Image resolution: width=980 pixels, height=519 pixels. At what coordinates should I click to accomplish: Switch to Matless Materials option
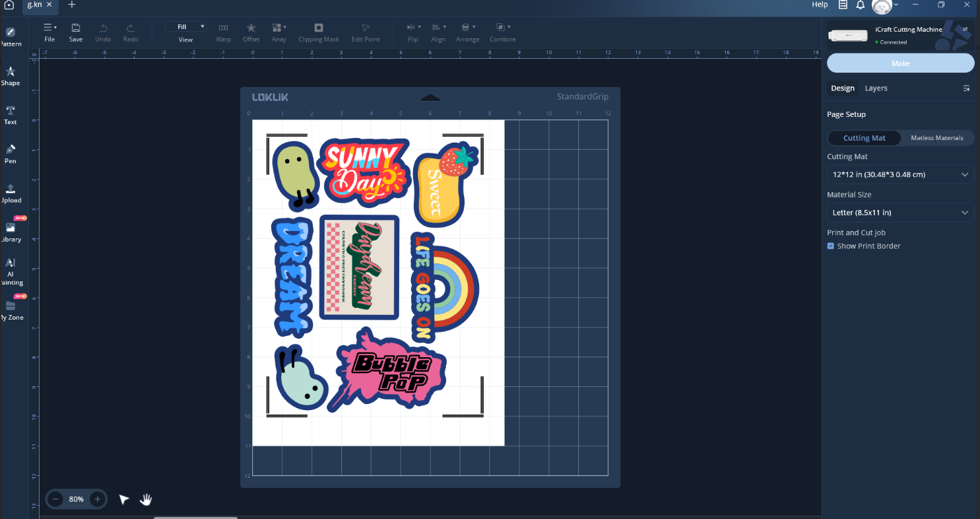coord(936,138)
